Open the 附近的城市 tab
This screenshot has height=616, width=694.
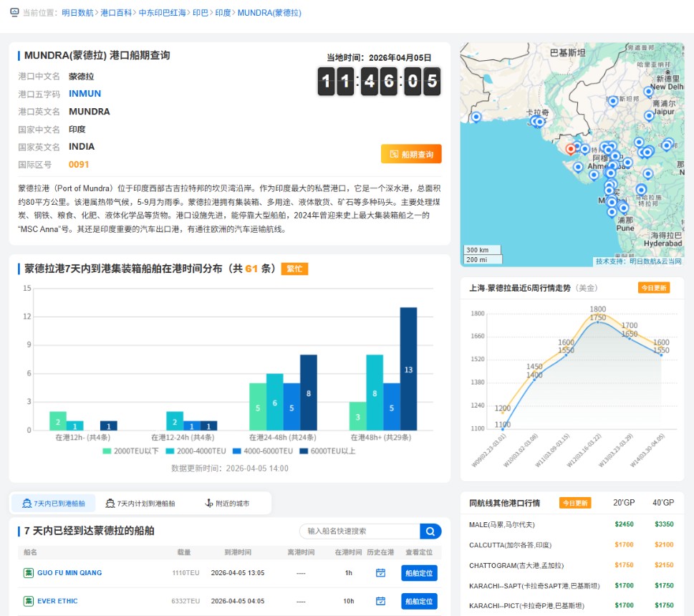coord(228,504)
